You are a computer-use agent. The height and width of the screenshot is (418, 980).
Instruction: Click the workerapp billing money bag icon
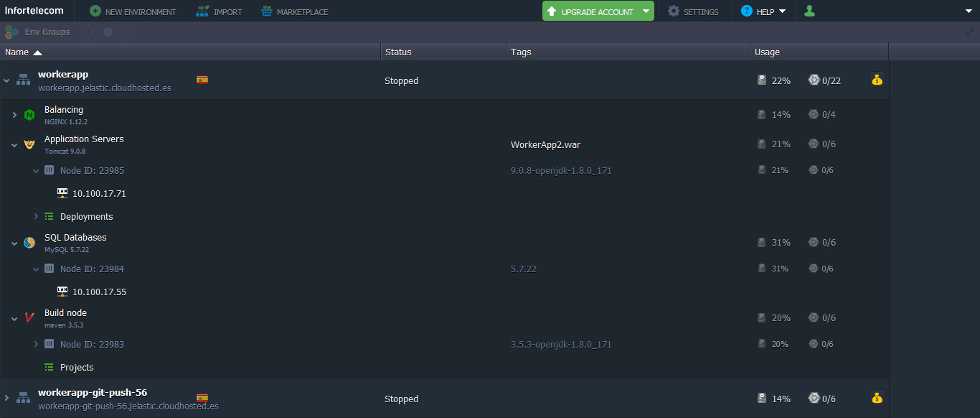pyautogui.click(x=877, y=80)
